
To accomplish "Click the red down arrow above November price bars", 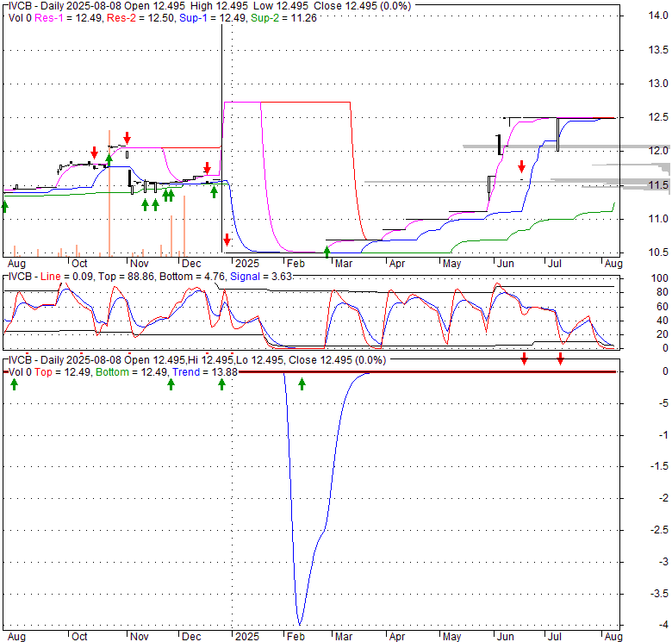I will [127, 137].
